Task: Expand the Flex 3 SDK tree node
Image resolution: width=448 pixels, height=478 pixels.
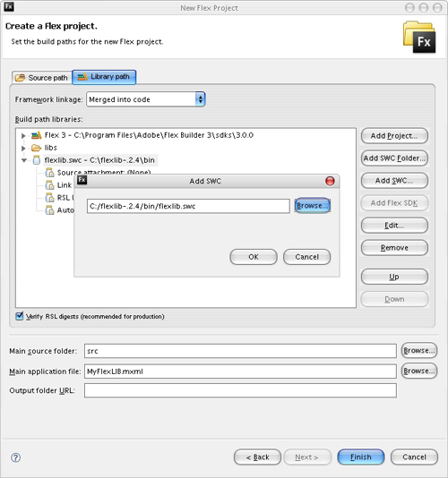Action: tap(23, 135)
